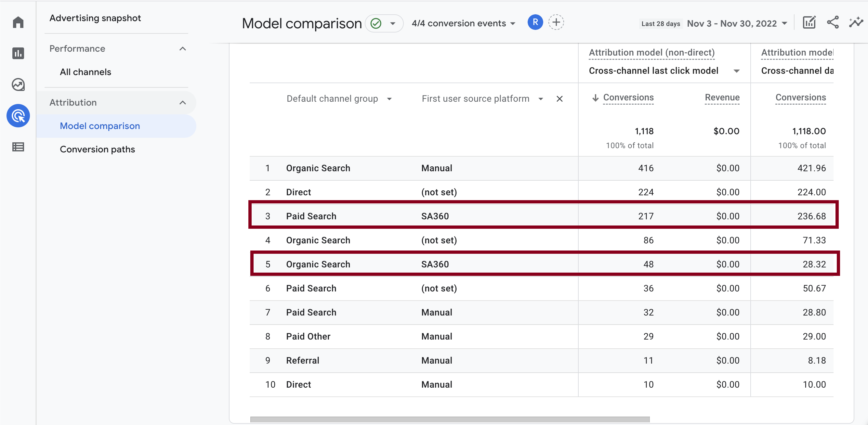The height and width of the screenshot is (425, 868).
Task: Open the Configure table icon in sidebar
Action: (18, 147)
